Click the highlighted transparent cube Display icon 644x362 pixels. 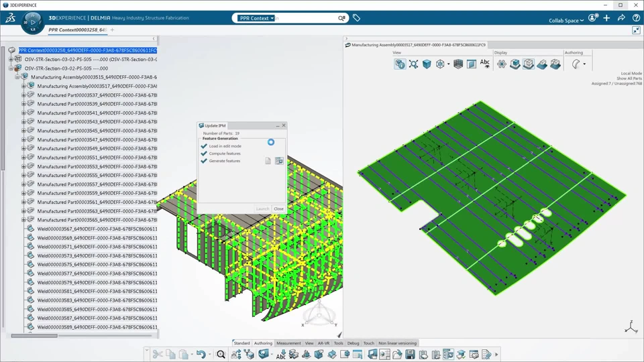coord(529,64)
